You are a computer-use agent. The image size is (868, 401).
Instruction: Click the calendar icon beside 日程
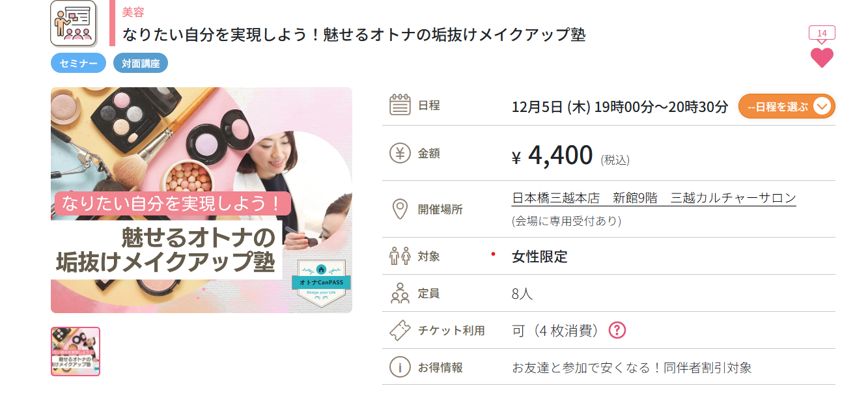click(399, 105)
